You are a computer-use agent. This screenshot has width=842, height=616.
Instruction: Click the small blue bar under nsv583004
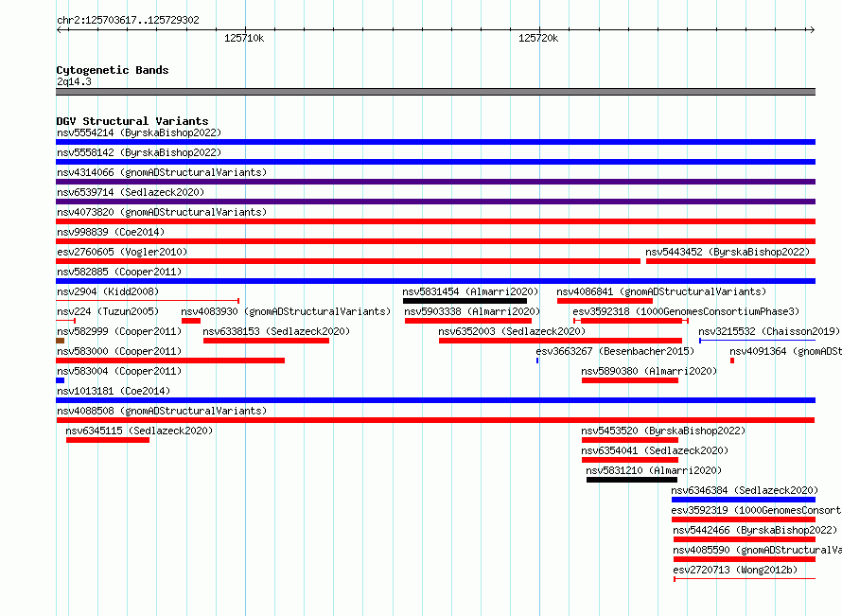[61, 380]
